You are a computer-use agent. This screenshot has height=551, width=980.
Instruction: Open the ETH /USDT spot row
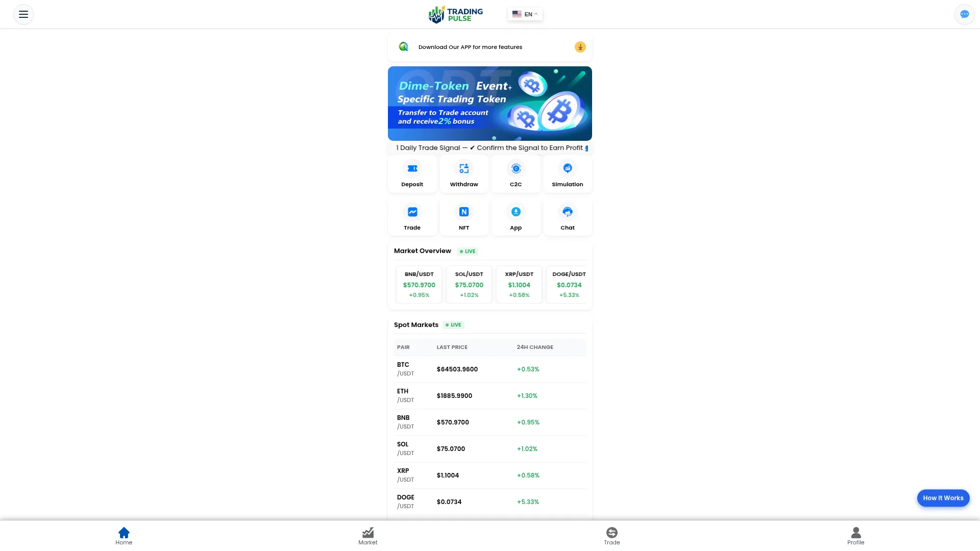pos(490,396)
